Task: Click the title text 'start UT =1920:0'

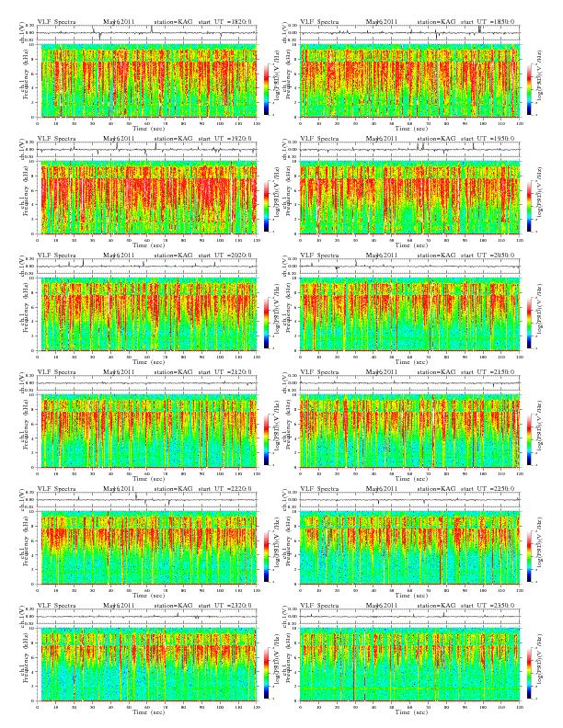Action: coord(224,139)
